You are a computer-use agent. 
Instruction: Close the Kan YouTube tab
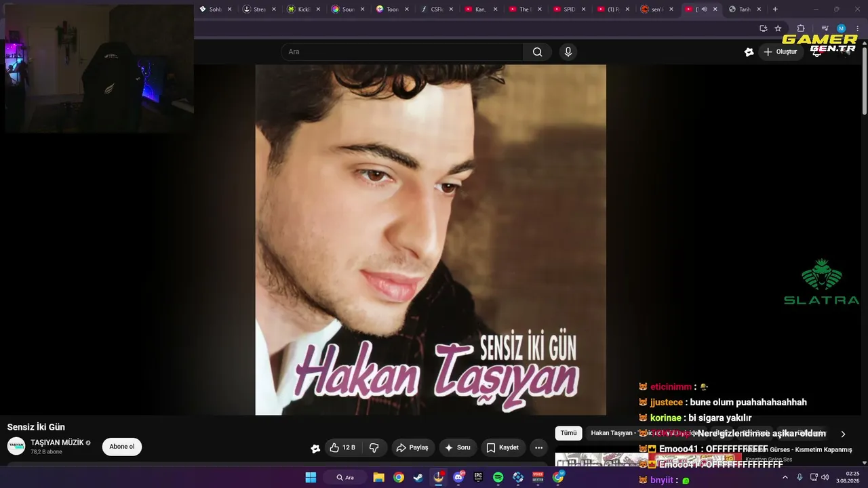[495, 9]
